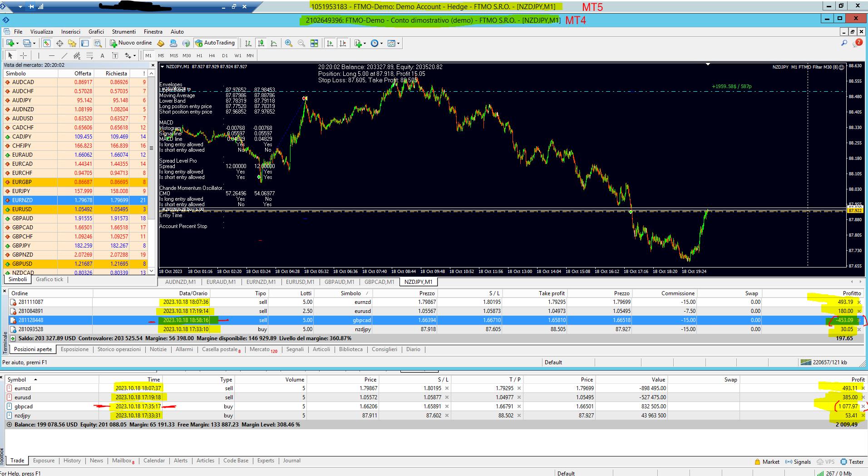Expand the new chart dropdown arrow

[17, 44]
